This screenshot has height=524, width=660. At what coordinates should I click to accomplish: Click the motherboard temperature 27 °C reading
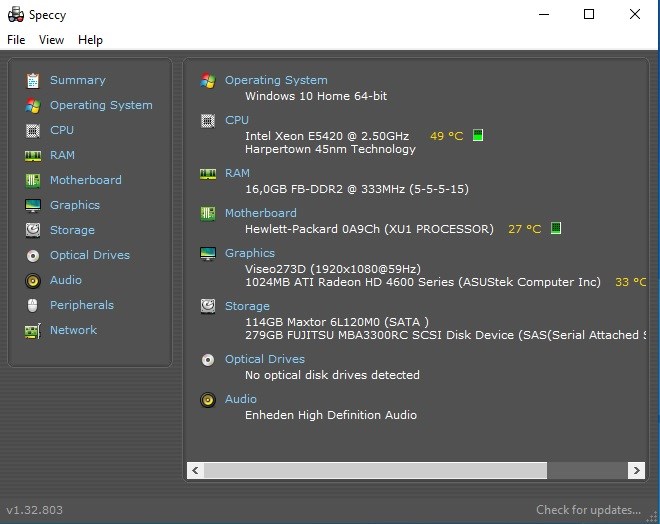click(x=524, y=229)
